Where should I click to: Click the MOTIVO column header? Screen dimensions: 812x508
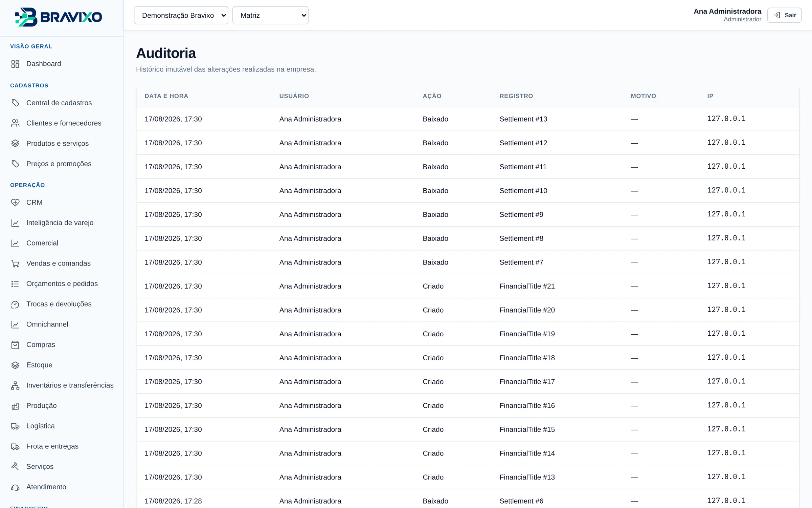(644, 96)
